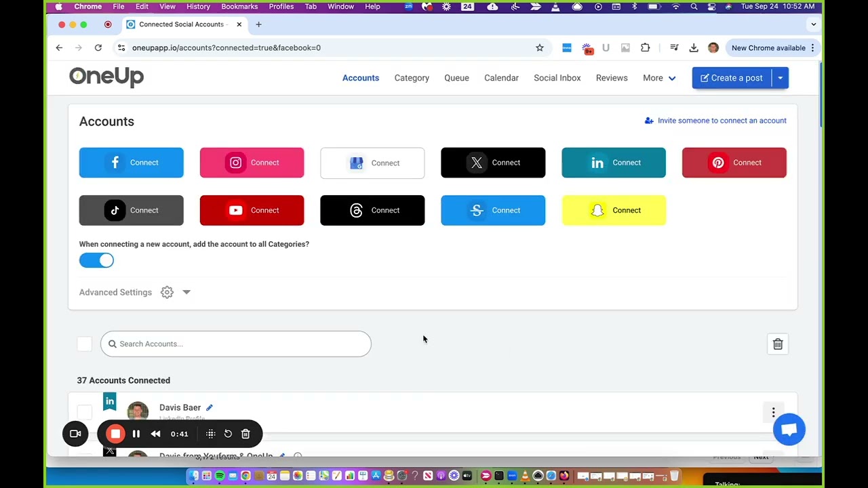Pause the screen recording
868x488 pixels.
coord(136,434)
